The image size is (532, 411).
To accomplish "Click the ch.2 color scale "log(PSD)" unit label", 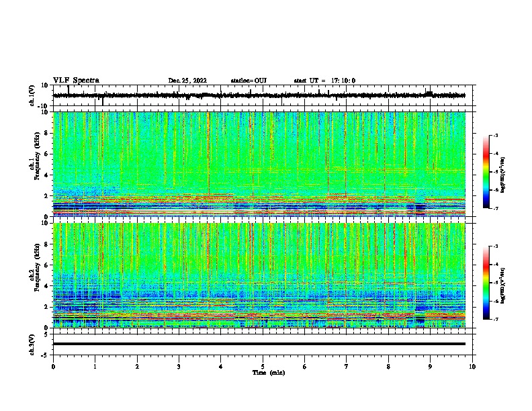I will point(503,285).
